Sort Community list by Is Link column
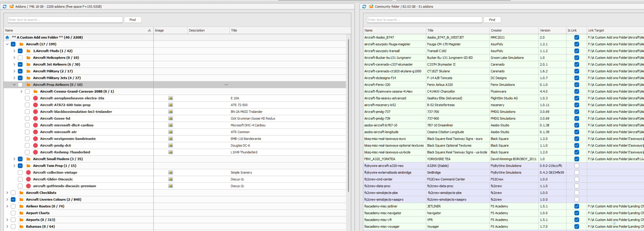Viewport: 644px width, 231px height. click(576, 30)
